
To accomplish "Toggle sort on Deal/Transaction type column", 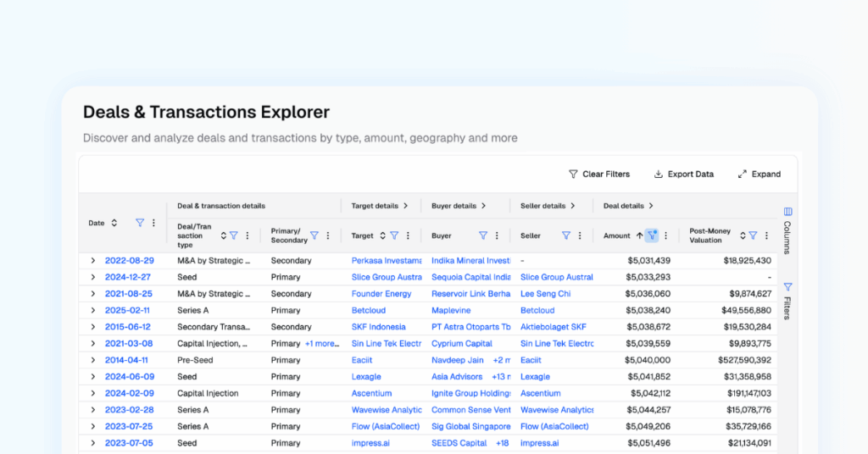I will point(223,235).
